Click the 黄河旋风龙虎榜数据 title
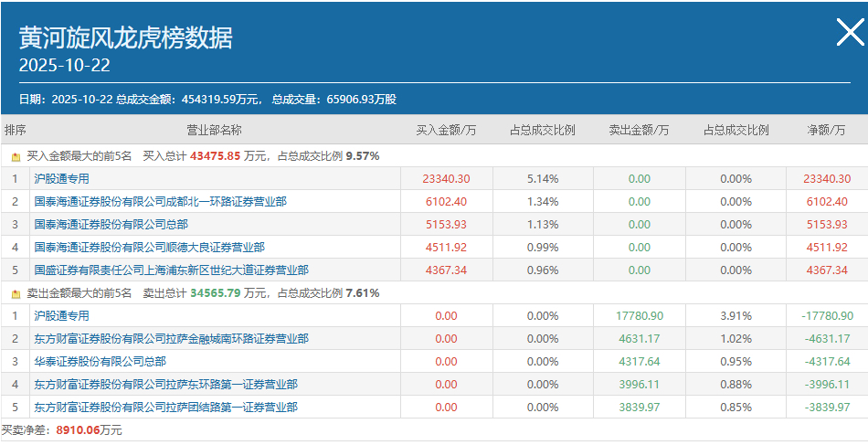868x445 pixels. coord(126,38)
